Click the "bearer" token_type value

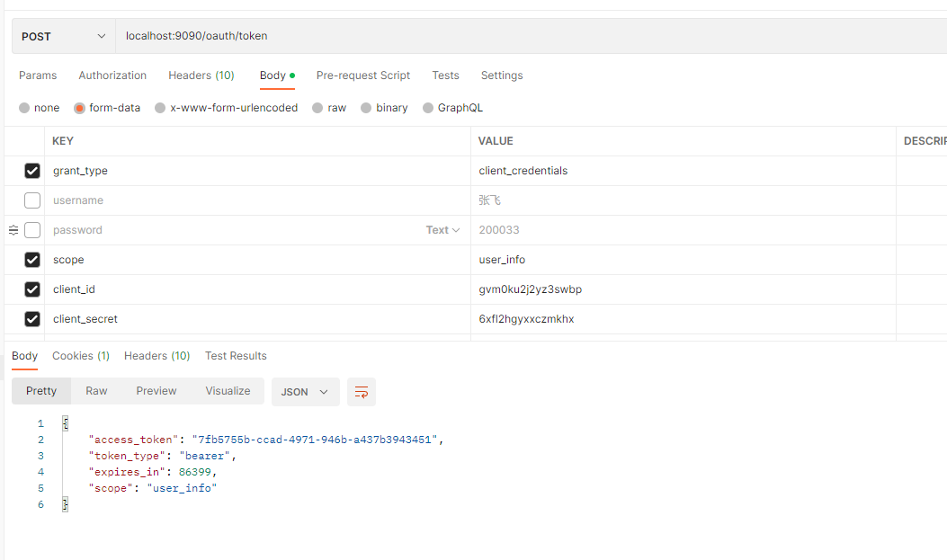click(x=205, y=457)
